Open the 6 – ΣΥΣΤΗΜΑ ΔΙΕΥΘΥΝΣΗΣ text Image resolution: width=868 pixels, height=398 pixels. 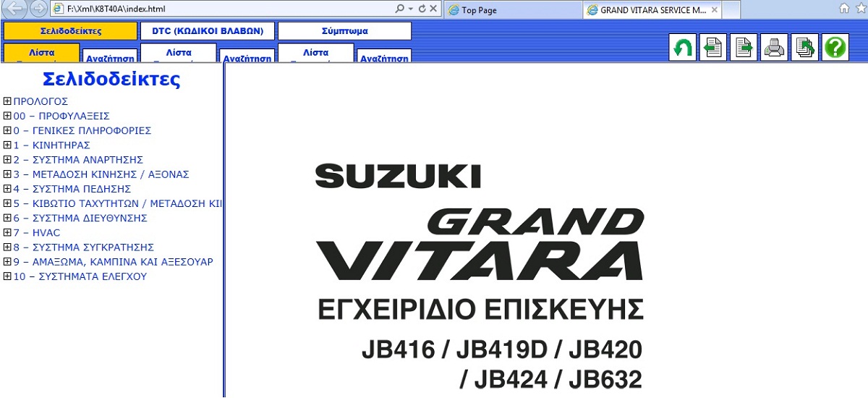(80, 218)
